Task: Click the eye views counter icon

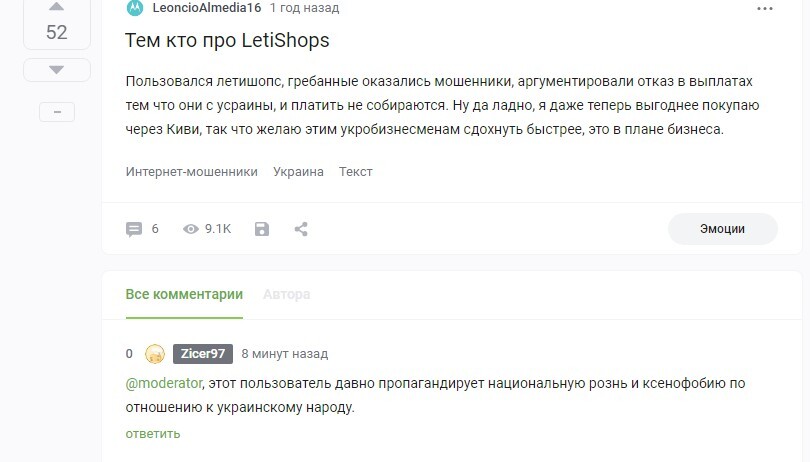Action: tap(191, 229)
